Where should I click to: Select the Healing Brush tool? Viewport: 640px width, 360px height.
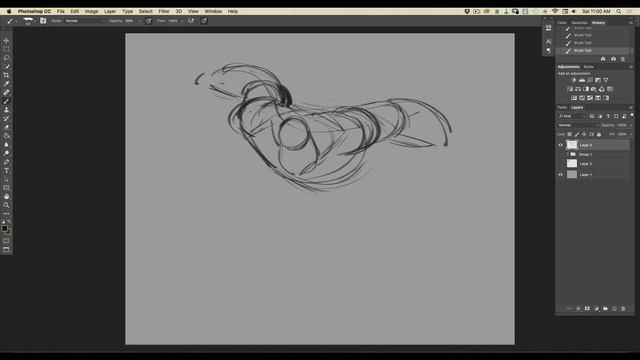tap(6, 92)
